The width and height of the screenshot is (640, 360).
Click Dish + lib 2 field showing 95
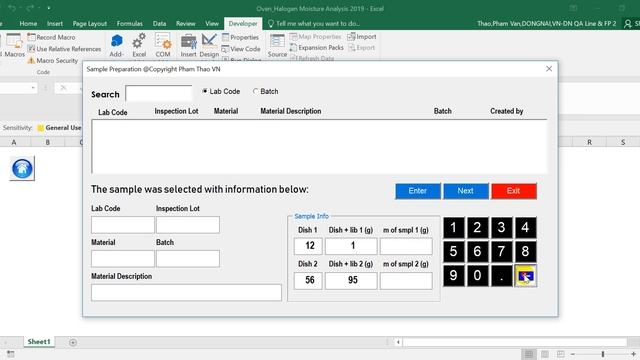click(x=351, y=280)
